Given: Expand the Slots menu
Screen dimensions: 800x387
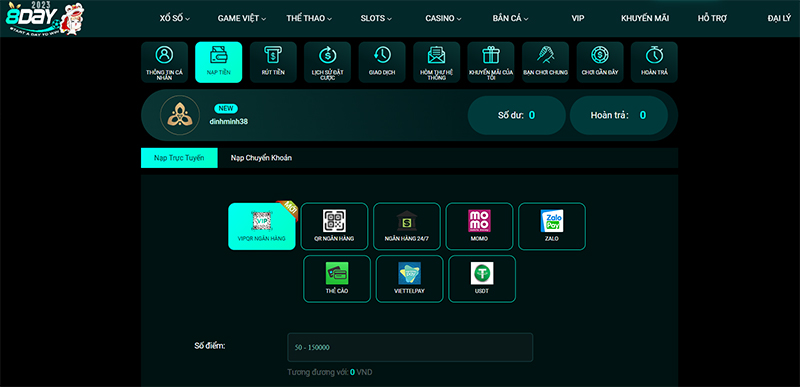Looking at the screenshot, I should (376, 18).
